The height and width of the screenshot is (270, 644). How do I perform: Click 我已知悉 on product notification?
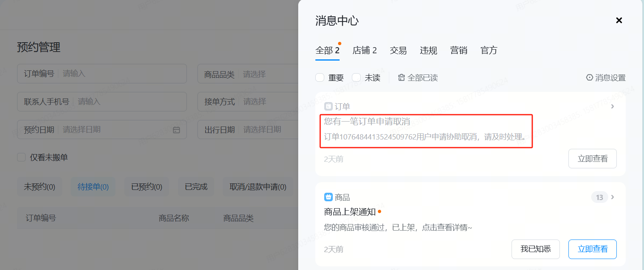coord(535,249)
